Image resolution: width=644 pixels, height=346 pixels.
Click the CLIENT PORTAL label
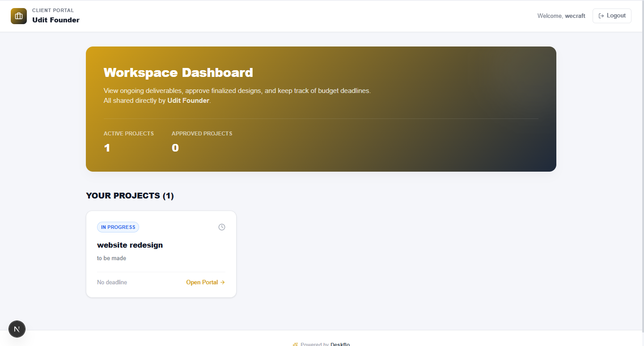click(x=53, y=10)
